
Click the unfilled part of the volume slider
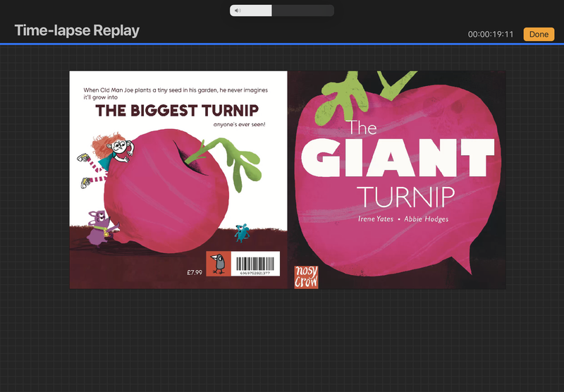coord(302,11)
